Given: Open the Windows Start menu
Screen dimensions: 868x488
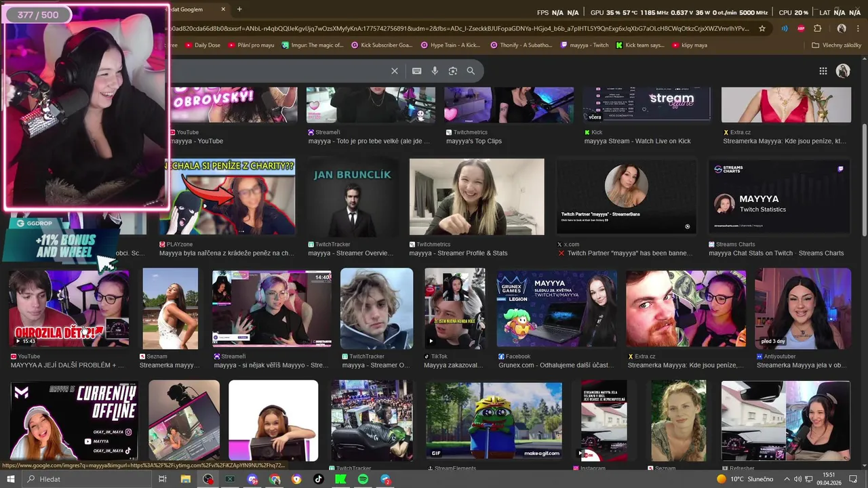Looking at the screenshot, I should [x=10, y=479].
